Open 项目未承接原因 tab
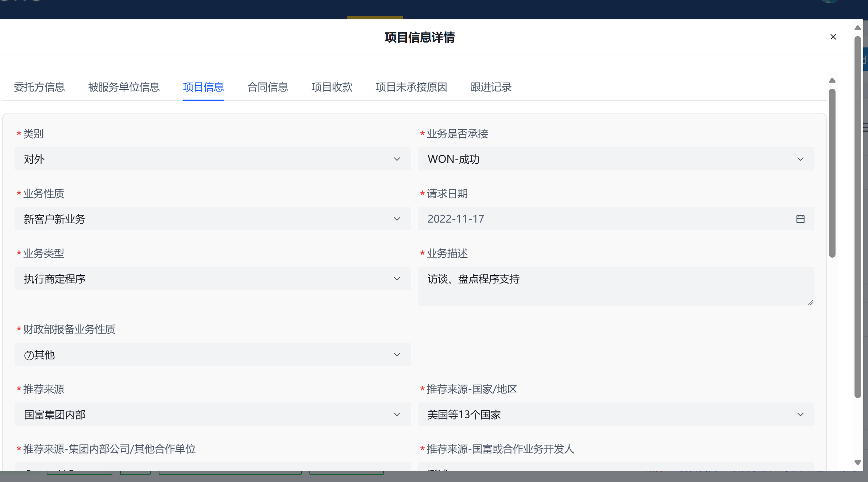The image size is (868, 482). coord(411,87)
